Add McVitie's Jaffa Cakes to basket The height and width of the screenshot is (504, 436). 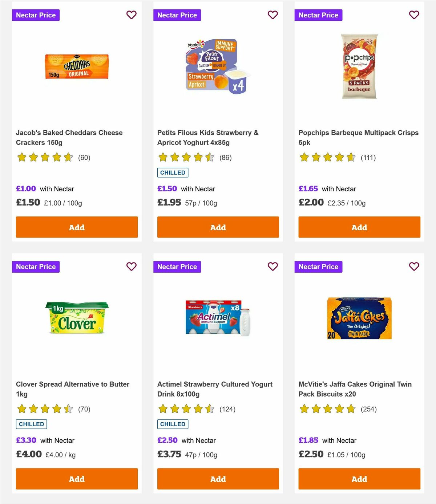coord(359,479)
